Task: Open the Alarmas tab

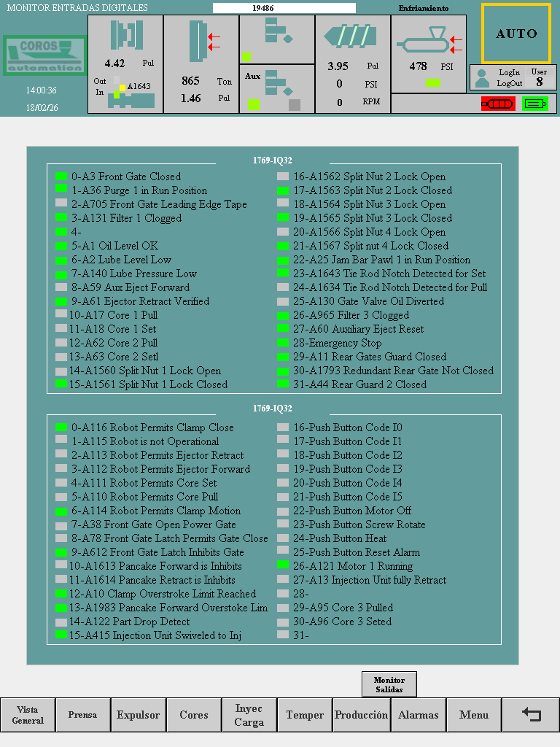Action: pos(419,715)
